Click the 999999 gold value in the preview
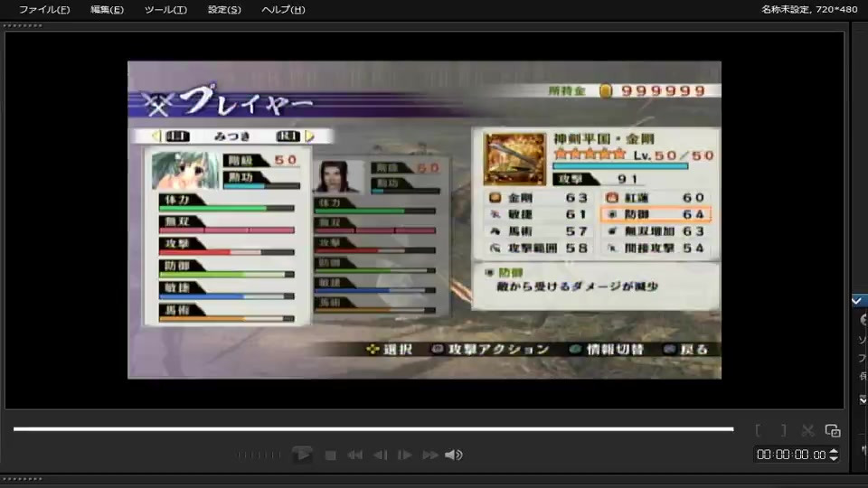 pyautogui.click(x=663, y=90)
